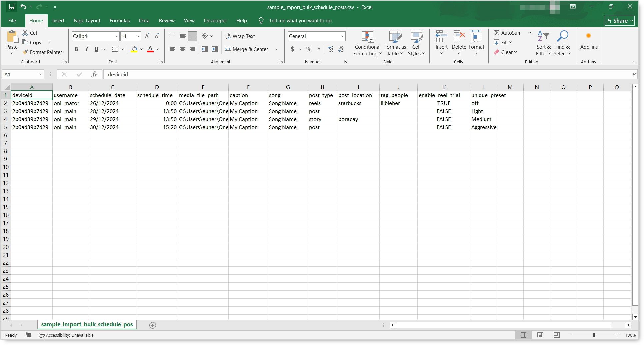The image size is (644, 345).
Task: Click the Paste clipboard icon
Action: point(12,37)
